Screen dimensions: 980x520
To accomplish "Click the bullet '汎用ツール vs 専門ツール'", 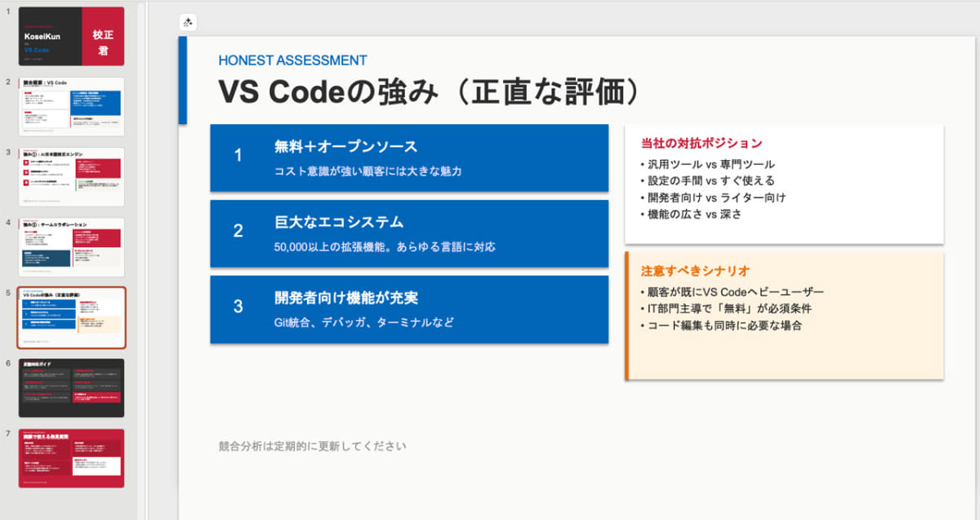I will pyautogui.click(x=708, y=164).
